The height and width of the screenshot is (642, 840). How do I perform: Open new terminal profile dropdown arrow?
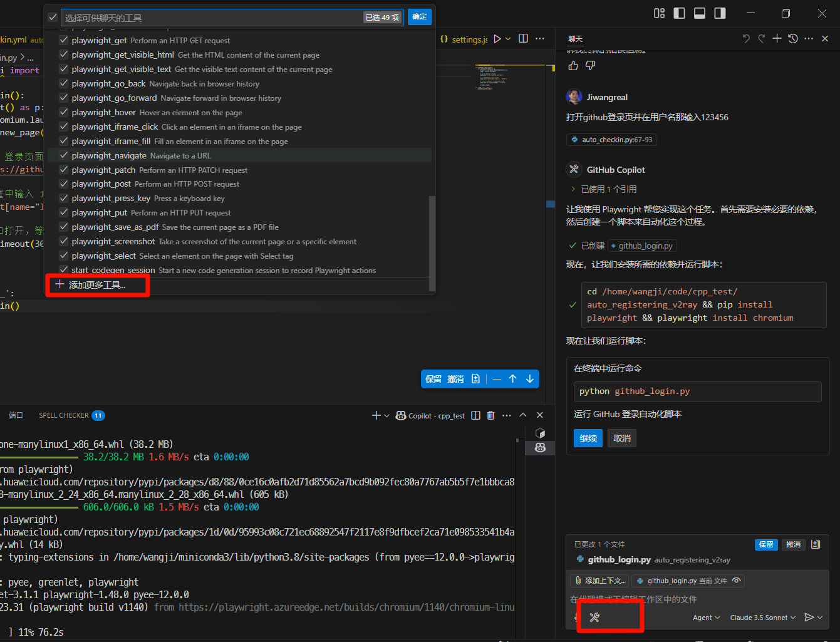pos(386,415)
